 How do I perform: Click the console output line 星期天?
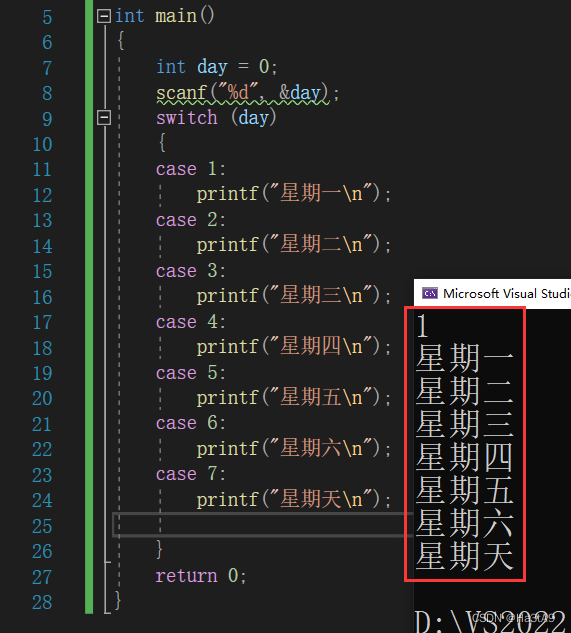click(x=464, y=556)
